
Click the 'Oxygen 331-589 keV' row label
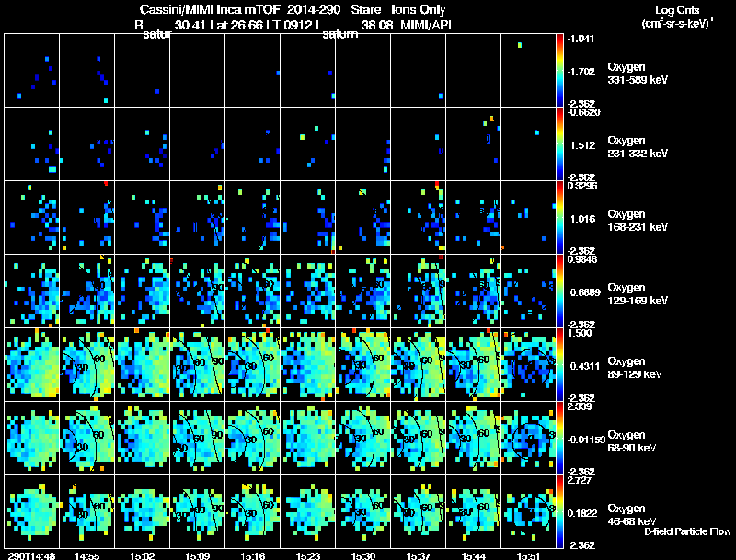coord(638,74)
